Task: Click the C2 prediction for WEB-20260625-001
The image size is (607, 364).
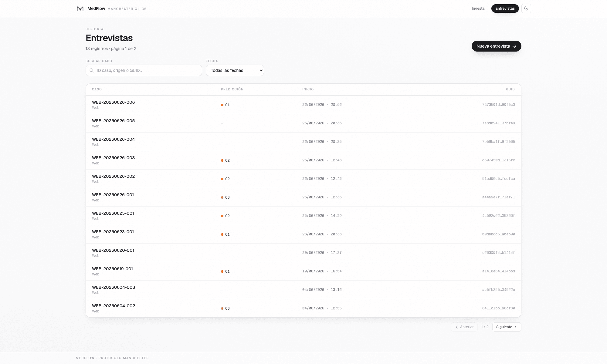Action: coord(225,216)
